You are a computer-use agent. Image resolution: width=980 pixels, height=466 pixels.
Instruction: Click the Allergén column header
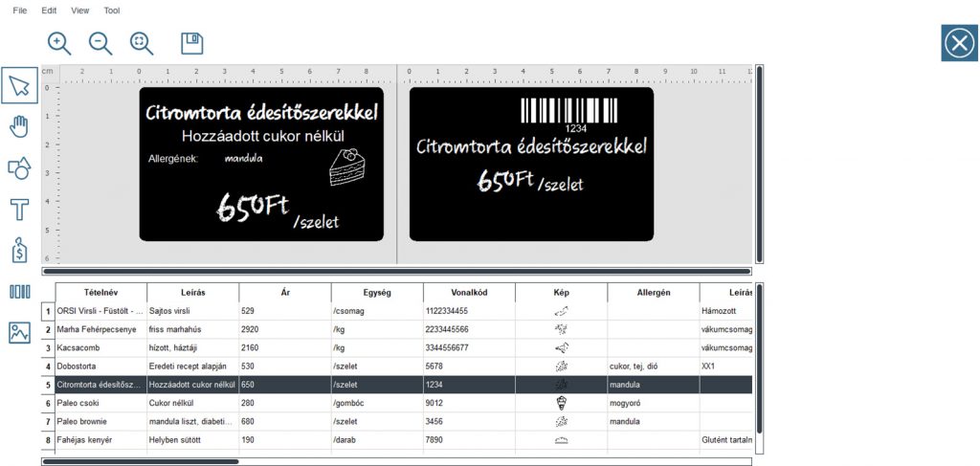[x=653, y=293]
